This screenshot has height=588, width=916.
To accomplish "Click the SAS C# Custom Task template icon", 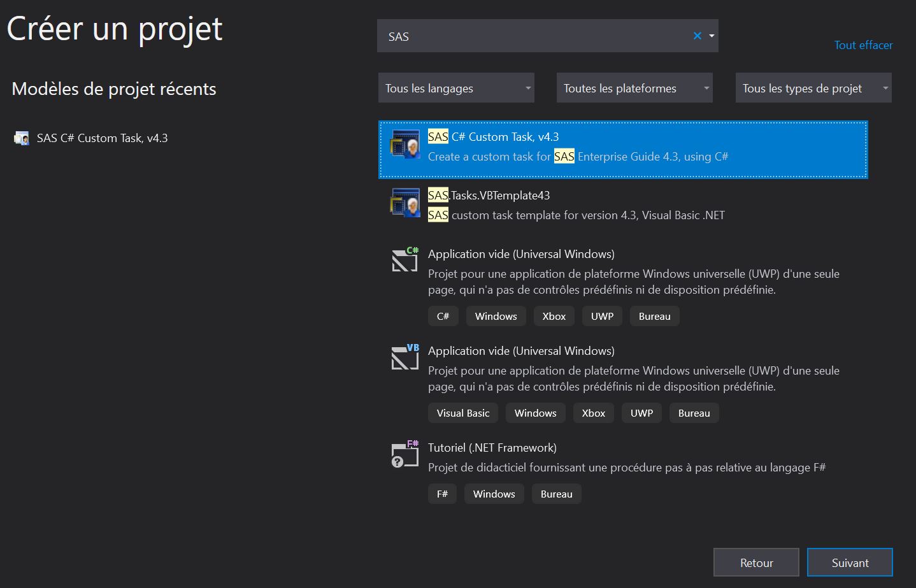I will [405, 144].
